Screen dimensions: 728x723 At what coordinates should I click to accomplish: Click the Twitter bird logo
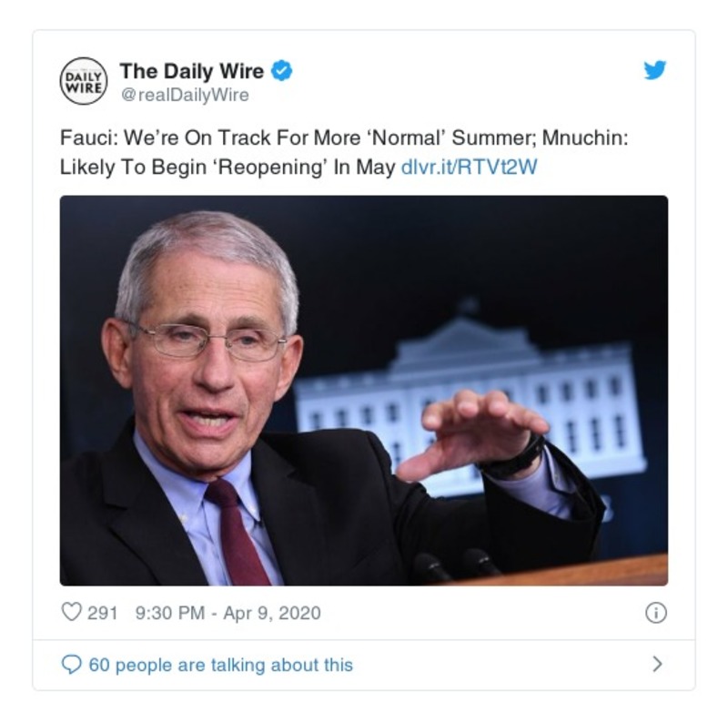click(654, 70)
